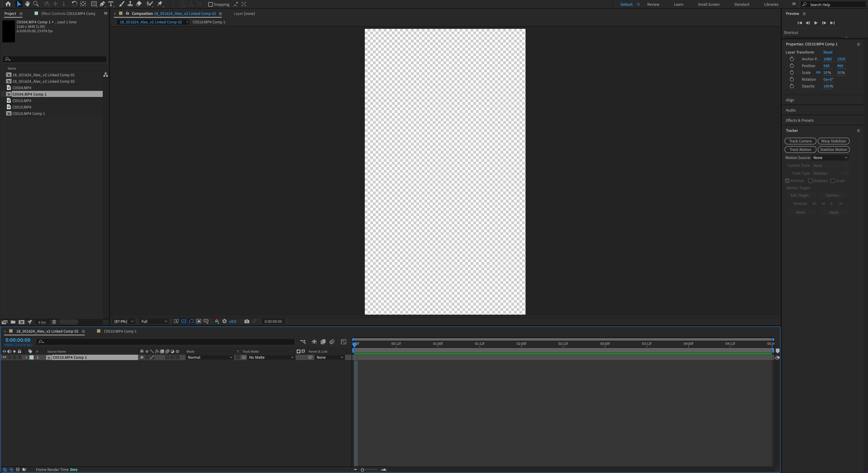This screenshot has width=868, height=473.
Task: Click the Home icon
Action: [8, 4]
